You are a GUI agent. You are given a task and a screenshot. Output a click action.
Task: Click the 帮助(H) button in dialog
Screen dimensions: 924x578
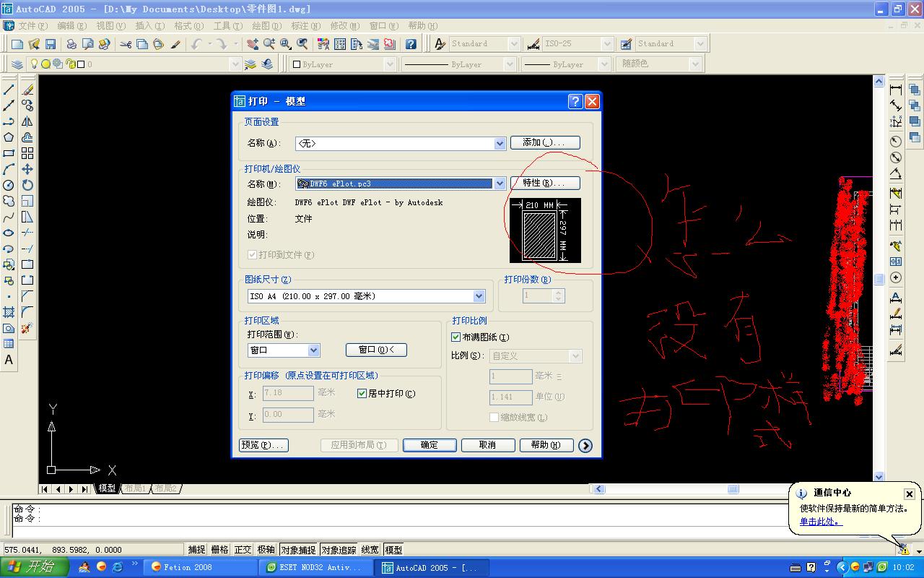pos(546,445)
